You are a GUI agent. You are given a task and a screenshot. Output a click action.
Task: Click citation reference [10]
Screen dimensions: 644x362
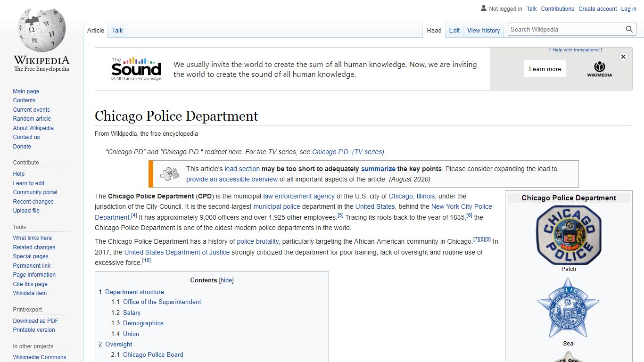pos(147,260)
